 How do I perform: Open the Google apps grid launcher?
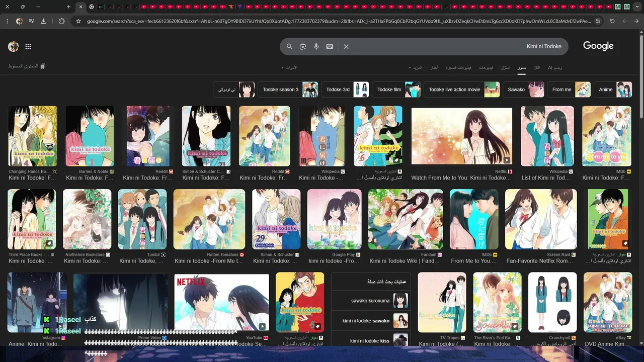(x=28, y=46)
